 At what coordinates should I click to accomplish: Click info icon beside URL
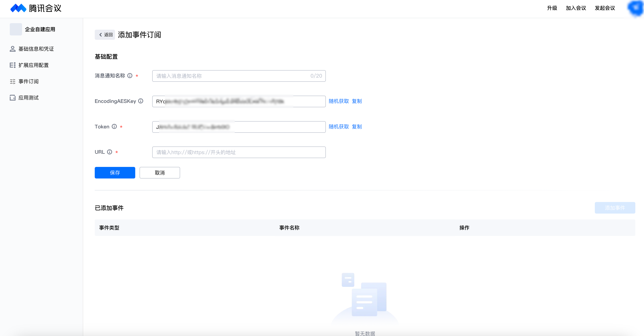tap(110, 152)
